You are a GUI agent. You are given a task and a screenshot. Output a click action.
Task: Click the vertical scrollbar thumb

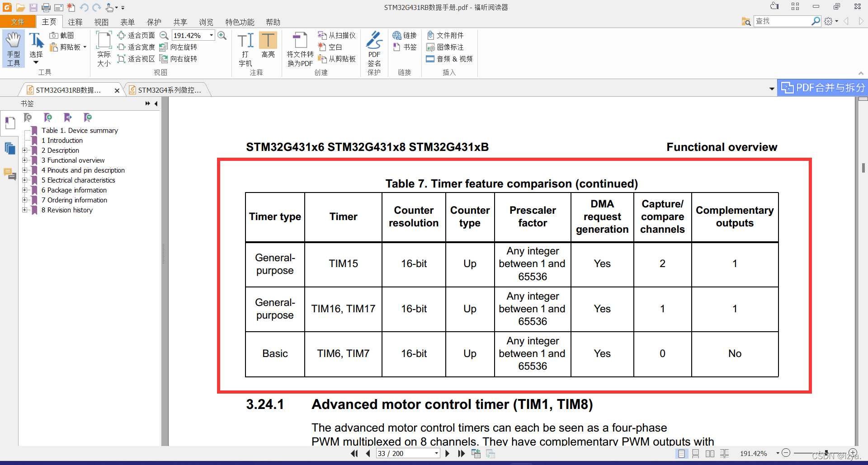(x=863, y=167)
